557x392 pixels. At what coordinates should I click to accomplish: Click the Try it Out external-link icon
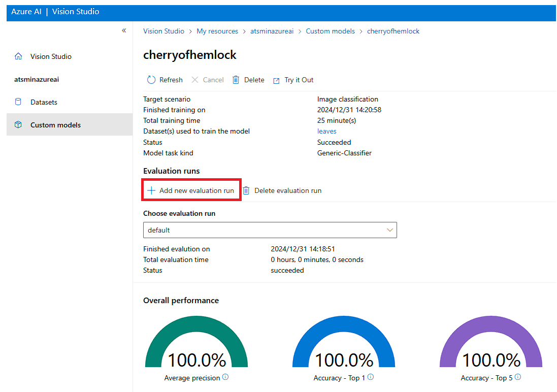pos(276,80)
